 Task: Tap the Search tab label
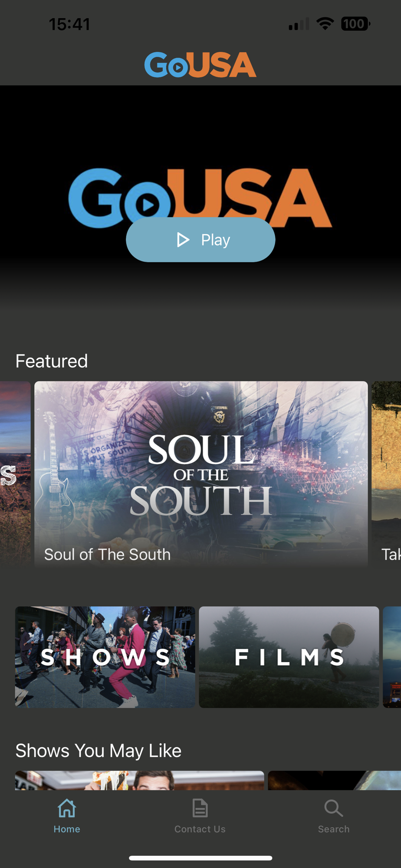[333, 829]
